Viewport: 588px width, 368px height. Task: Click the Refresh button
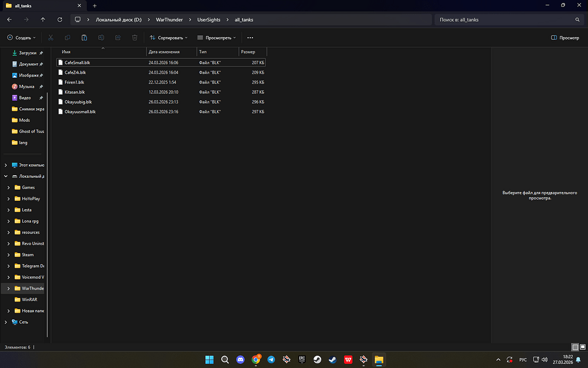[60, 19]
